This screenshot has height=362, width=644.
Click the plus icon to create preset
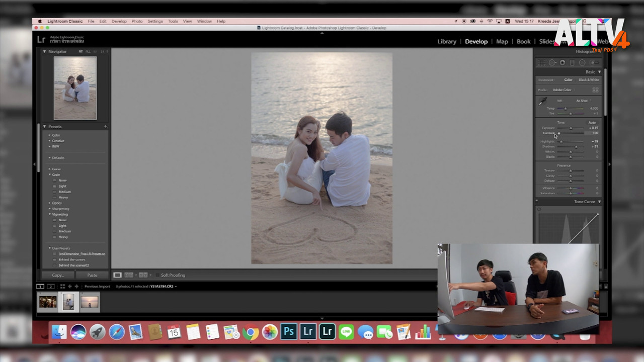pos(105,126)
